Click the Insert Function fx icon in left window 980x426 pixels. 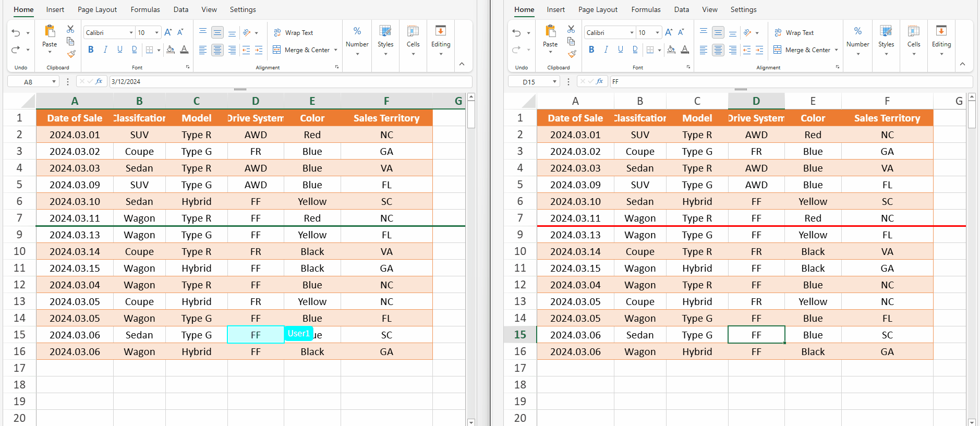(99, 81)
